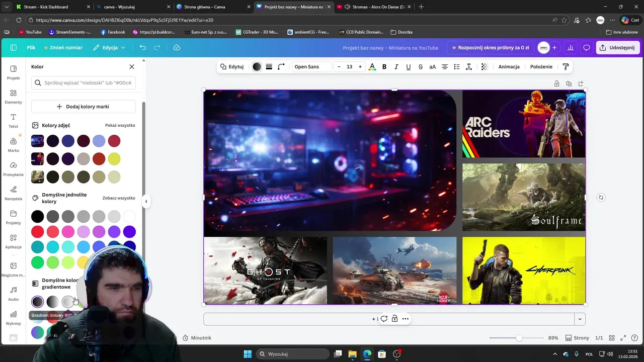The width and height of the screenshot is (644, 362).
Task: Open the Zmień rozmiar menu
Action: 63,47
